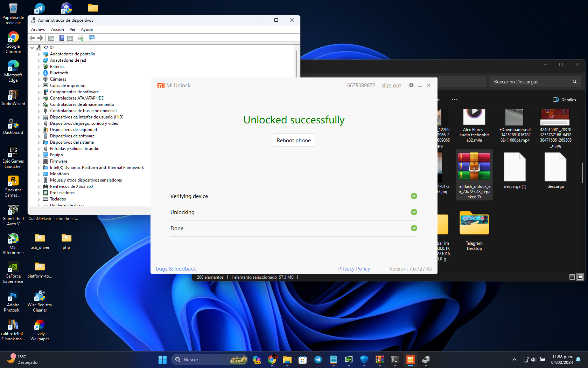Screen dimensions: 588x368
Task: Toggle the Detalles pane in Explorer
Action: pos(564,100)
